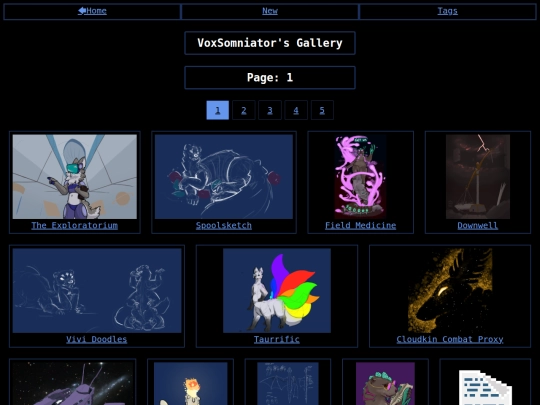
Task: Click the Cloudkin Combat Proxy title link
Action: pyautogui.click(x=450, y=340)
